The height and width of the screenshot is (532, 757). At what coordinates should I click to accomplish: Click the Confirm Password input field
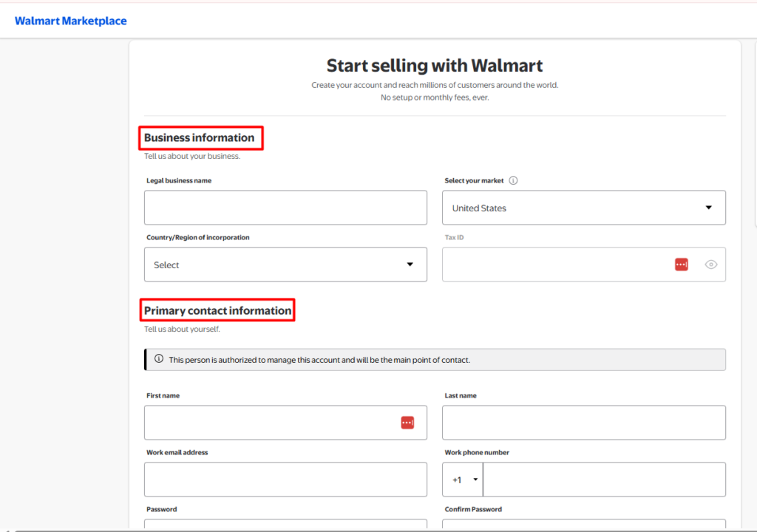point(584,525)
